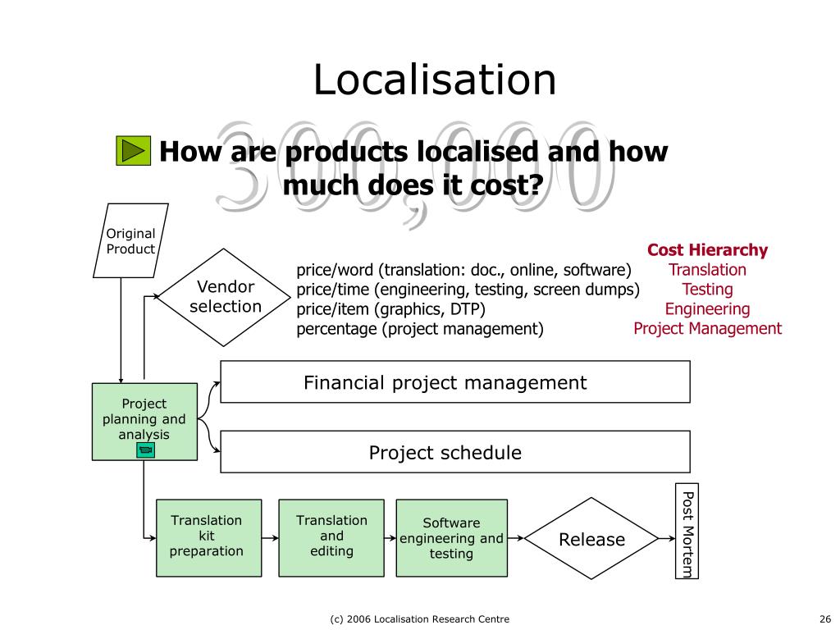The height and width of the screenshot is (630, 840).
Task: Click the green play arrow bullet icon
Action: (134, 151)
